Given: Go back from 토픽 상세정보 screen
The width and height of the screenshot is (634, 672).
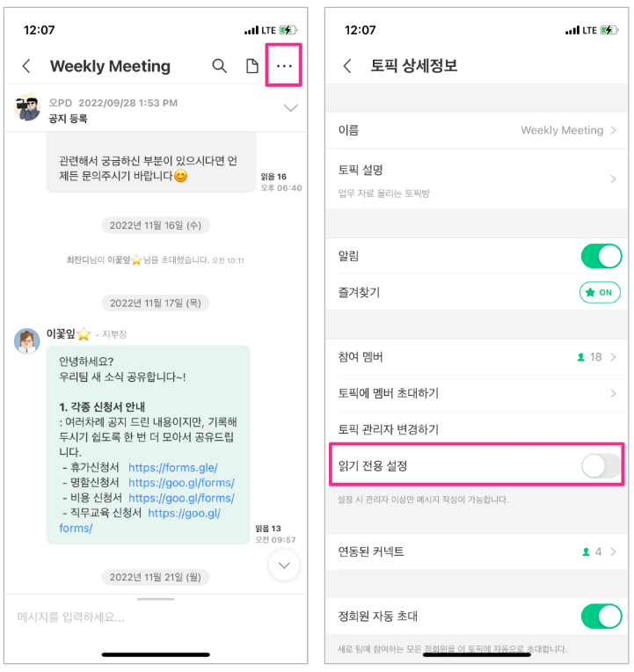Looking at the screenshot, I should [347, 66].
